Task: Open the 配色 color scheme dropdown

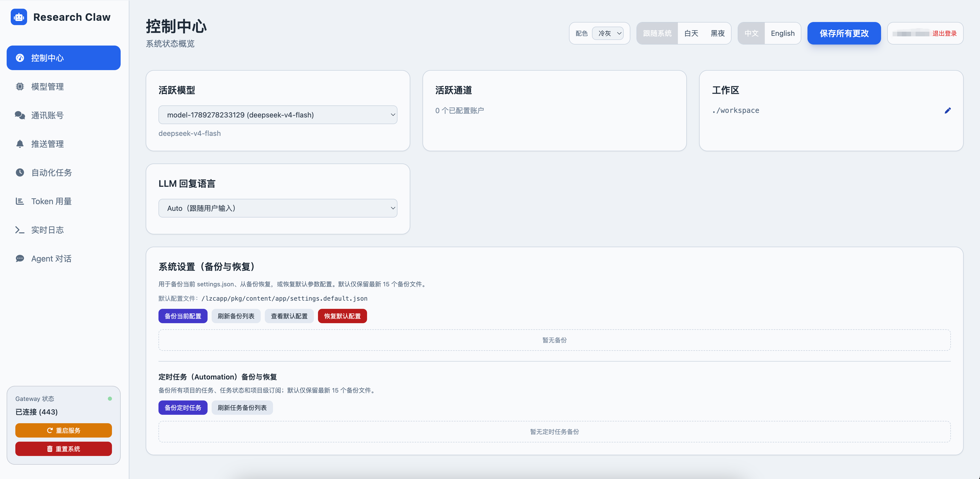Action: (608, 34)
